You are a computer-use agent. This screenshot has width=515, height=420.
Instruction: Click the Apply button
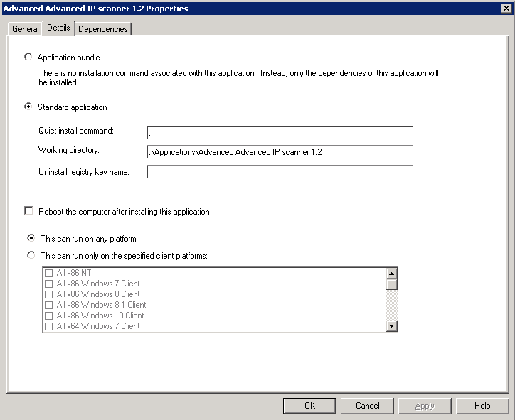pos(425,406)
